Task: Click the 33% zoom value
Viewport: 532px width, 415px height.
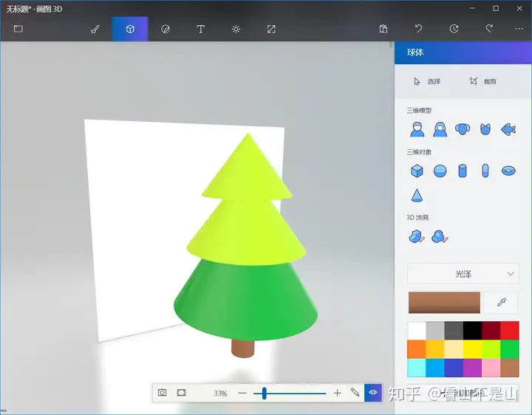Action: 220,394
